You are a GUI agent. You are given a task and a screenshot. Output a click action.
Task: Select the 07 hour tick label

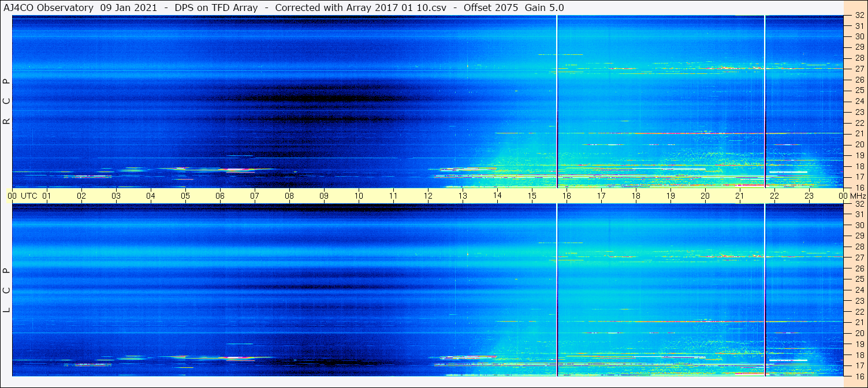(255, 196)
